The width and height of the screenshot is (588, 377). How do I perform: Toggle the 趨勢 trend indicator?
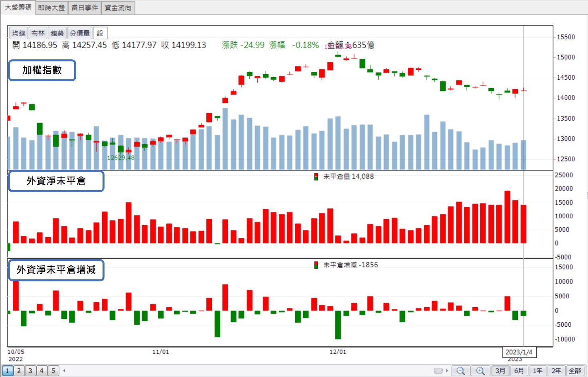tap(57, 33)
